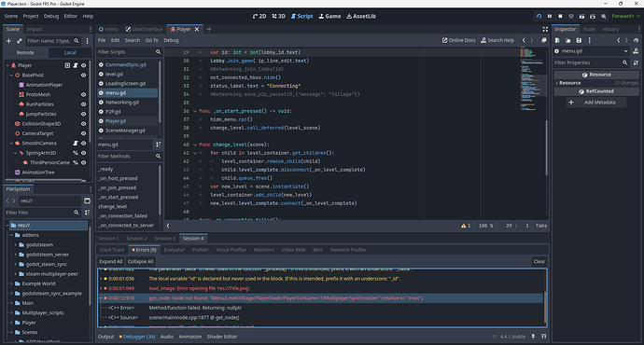The height and width of the screenshot is (345, 644).
Task: Open the Project menu
Action: [x=31, y=17]
